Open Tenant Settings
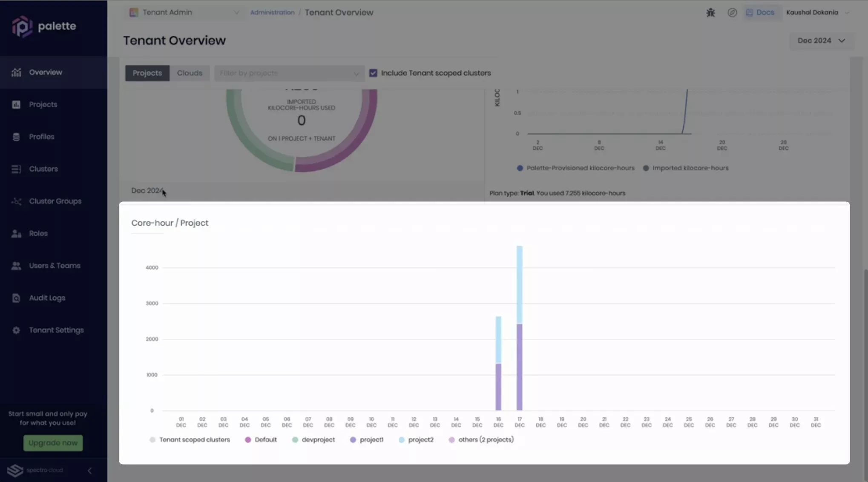Image resolution: width=868 pixels, height=482 pixels. [16, 330]
